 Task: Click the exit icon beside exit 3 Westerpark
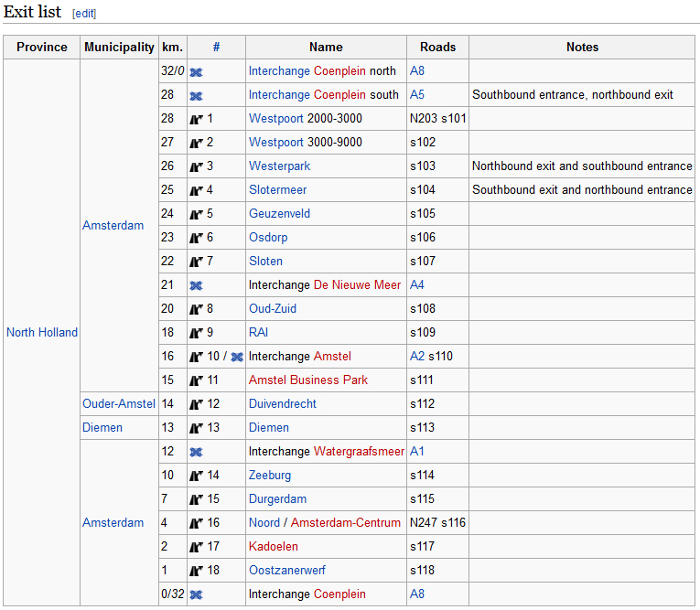pos(196,166)
